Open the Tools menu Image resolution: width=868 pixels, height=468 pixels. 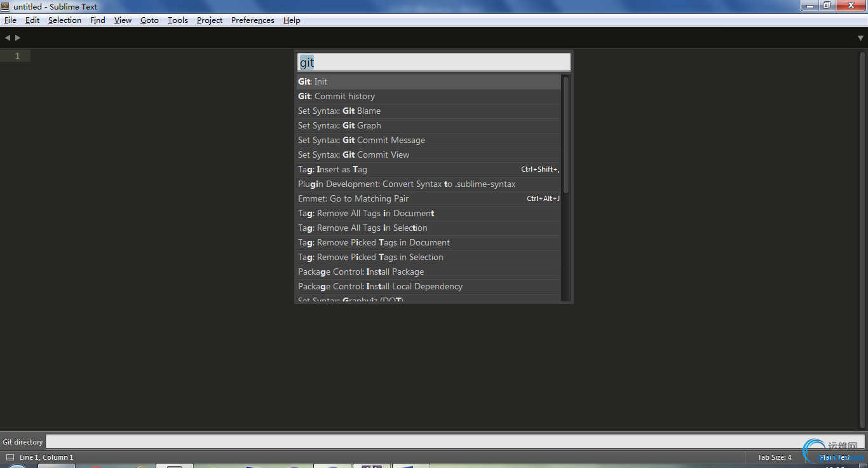178,20
